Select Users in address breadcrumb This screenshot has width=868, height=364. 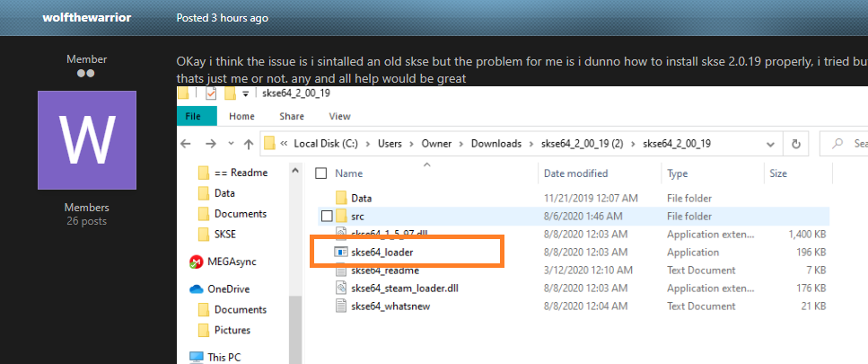[390, 144]
